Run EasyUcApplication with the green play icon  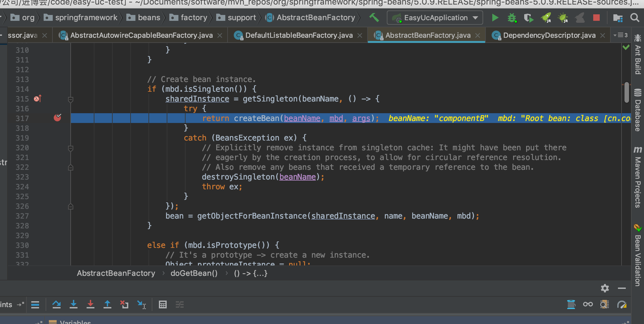(x=495, y=18)
